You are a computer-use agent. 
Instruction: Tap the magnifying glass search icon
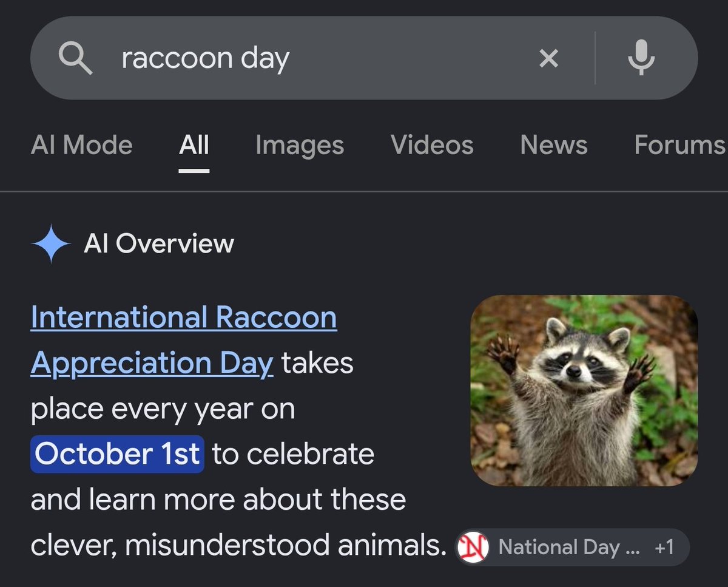[75, 58]
